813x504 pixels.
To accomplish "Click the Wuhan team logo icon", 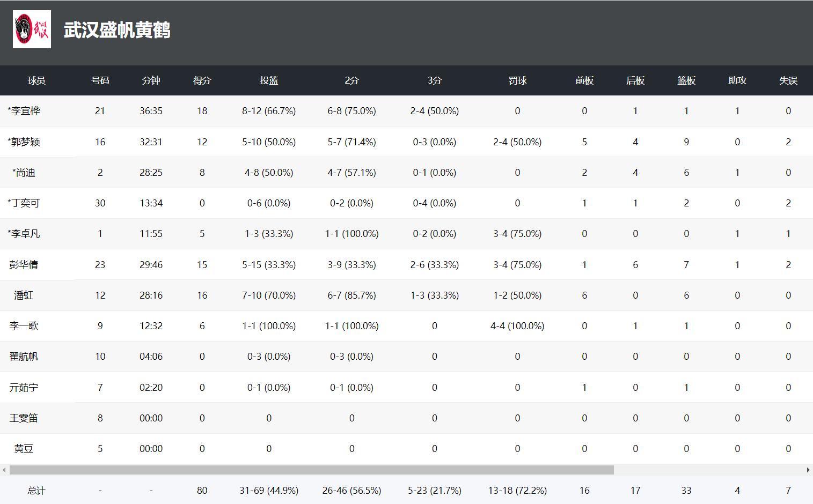I will [x=32, y=29].
